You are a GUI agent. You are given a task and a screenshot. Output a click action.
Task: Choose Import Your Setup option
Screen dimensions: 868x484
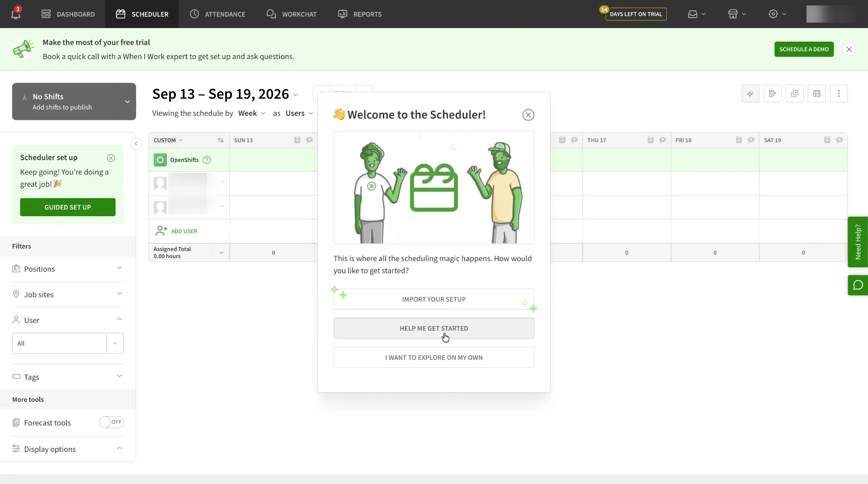(x=434, y=299)
